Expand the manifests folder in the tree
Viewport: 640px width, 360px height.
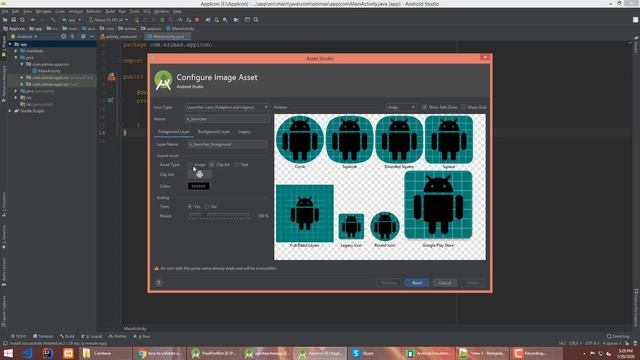pos(16,51)
